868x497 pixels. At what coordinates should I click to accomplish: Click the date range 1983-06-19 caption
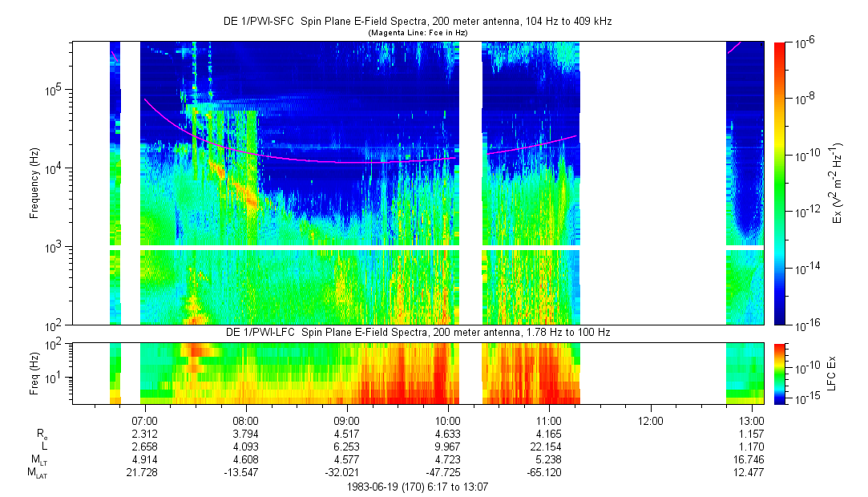418,487
